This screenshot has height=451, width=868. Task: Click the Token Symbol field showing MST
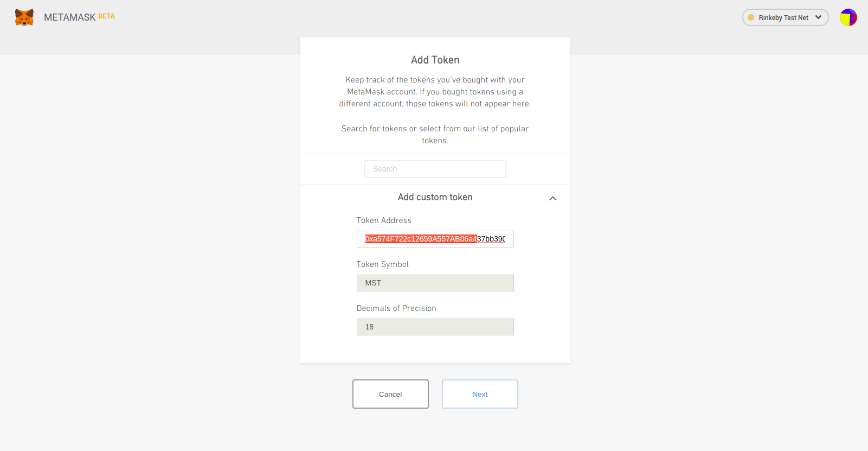(435, 283)
